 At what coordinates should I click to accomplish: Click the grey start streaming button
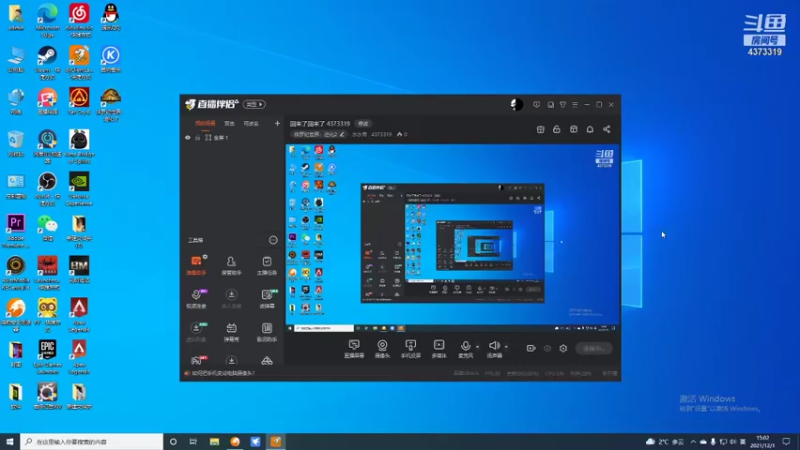(594, 348)
